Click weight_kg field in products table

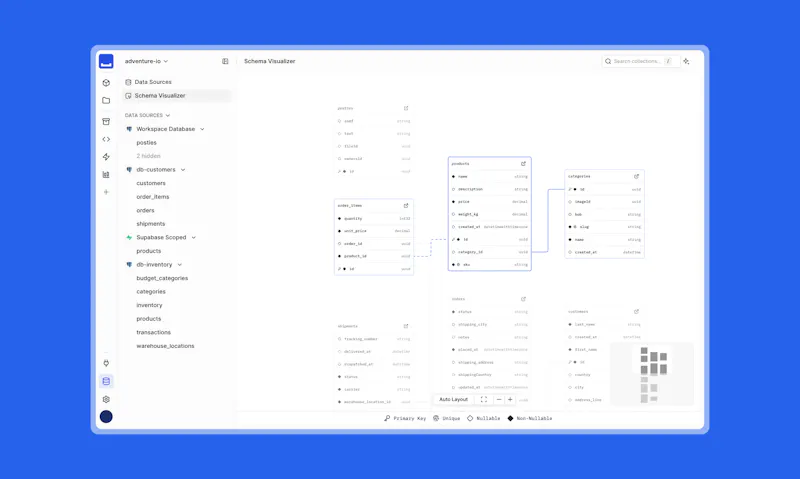[490, 214]
